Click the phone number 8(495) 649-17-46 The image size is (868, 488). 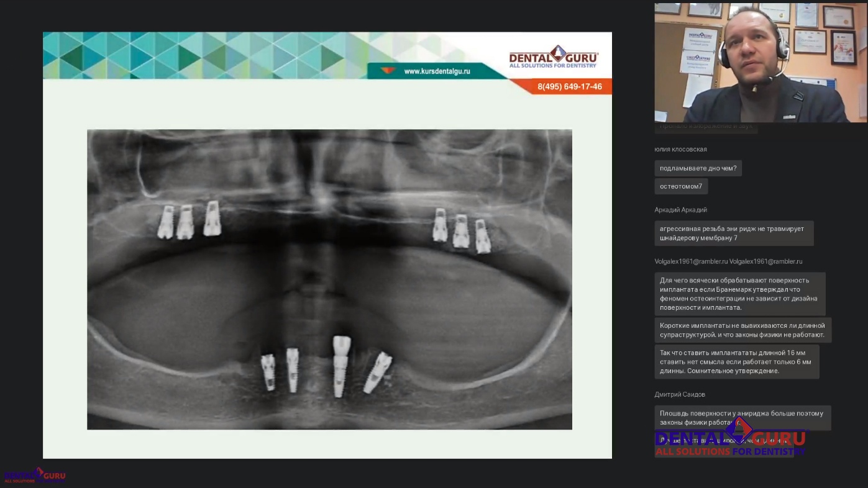(569, 87)
